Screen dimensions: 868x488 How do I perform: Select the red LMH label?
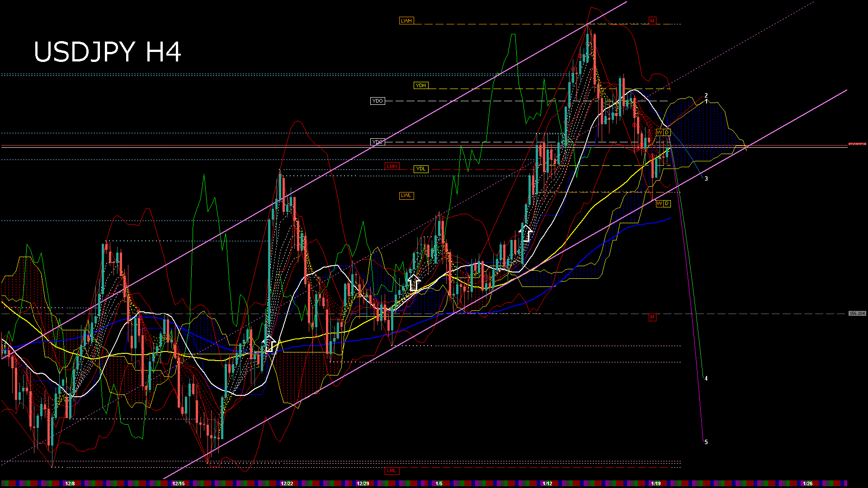pyautogui.click(x=392, y=166)
